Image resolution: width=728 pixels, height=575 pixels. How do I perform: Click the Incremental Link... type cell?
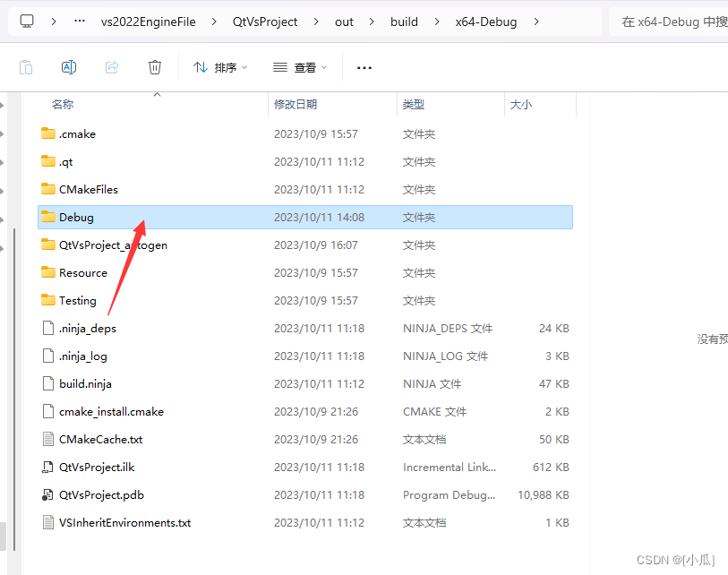[x=449, y=468]
